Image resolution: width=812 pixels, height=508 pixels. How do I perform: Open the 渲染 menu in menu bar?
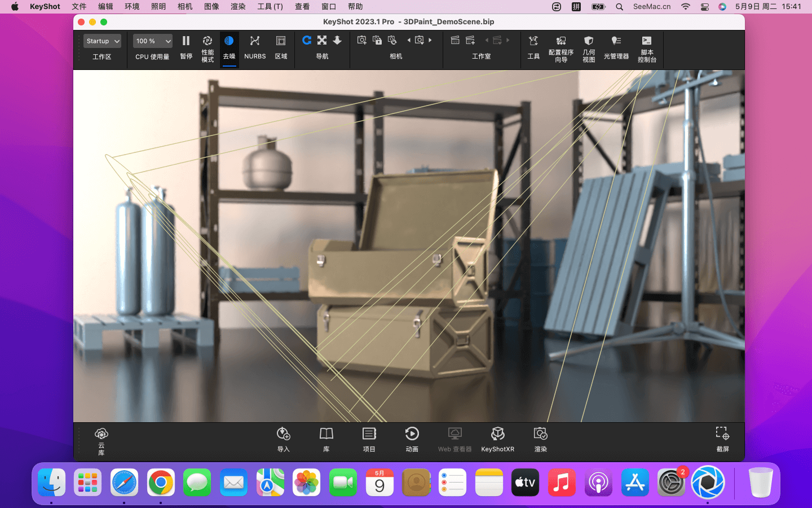point(238,7)
